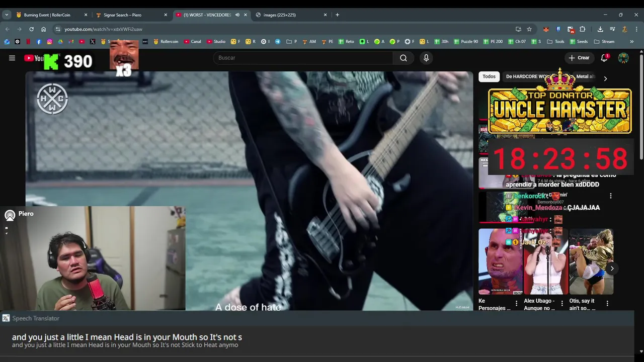Open the PE 200 bookmark

(x=493, y=42)
